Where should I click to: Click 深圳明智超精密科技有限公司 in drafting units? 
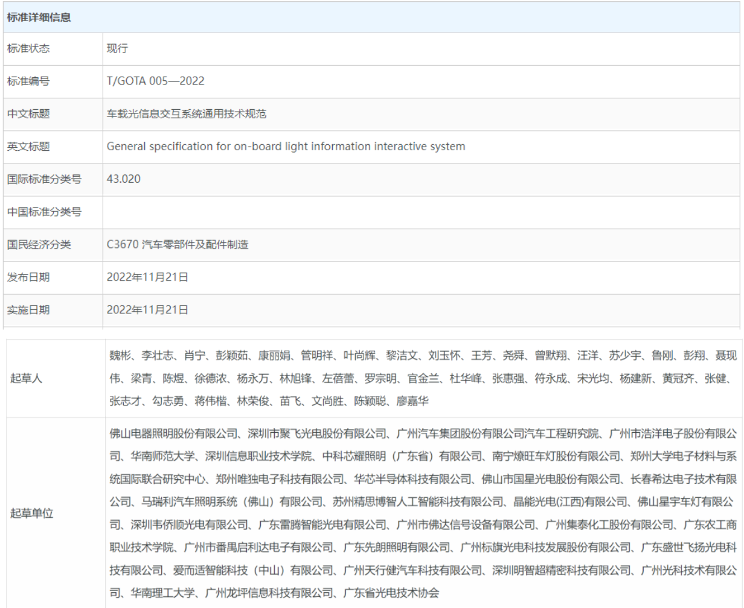click(561, 571)
